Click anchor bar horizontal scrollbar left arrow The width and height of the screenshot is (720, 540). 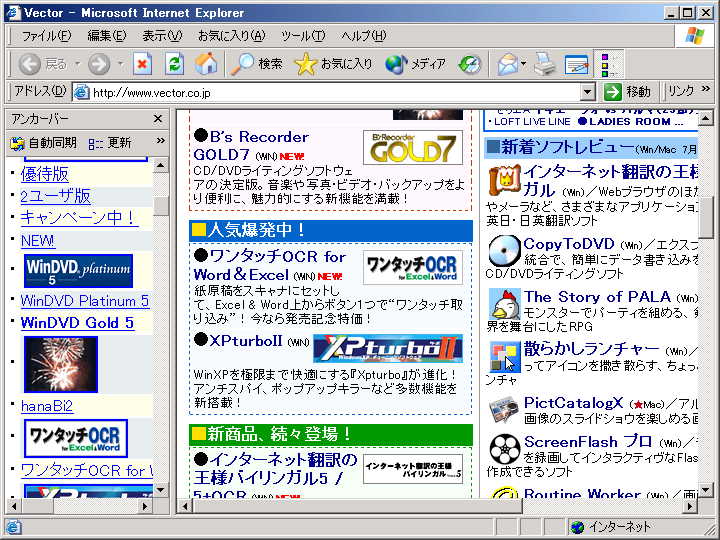click(14, 506)
